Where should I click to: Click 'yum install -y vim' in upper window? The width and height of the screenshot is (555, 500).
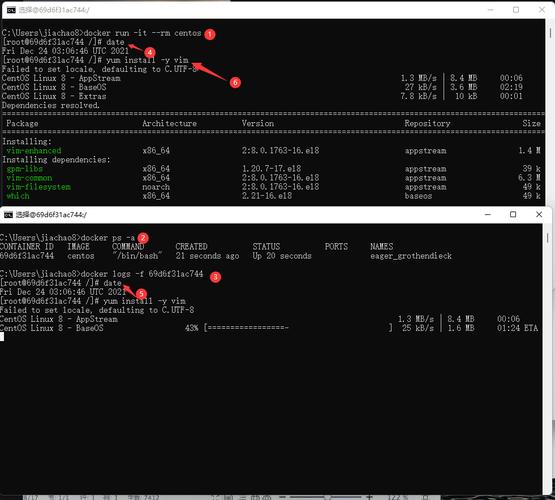pyautogui.click(x=147, y=60)
